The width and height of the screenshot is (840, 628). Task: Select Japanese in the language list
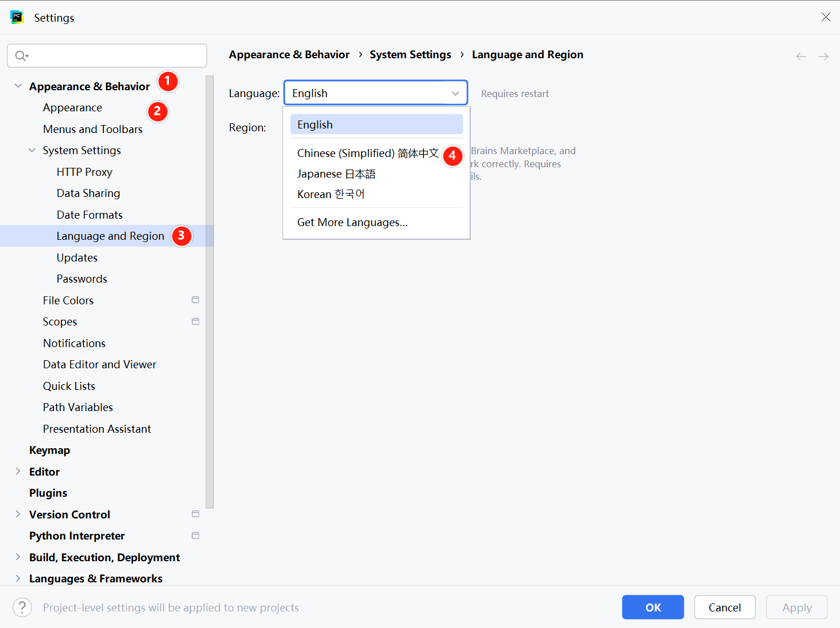click(x=336, y=174)
